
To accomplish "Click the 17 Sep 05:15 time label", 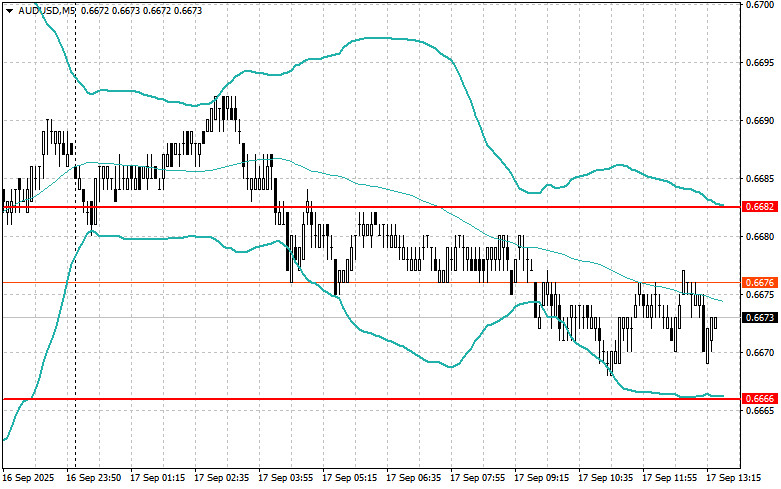I will point(350,478).
